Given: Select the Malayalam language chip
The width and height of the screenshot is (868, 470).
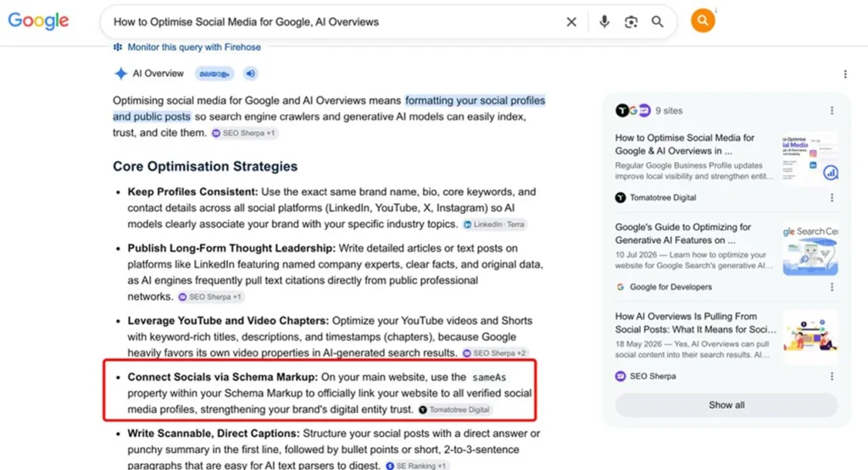Looking at the screenshot, I should [214, 74].
